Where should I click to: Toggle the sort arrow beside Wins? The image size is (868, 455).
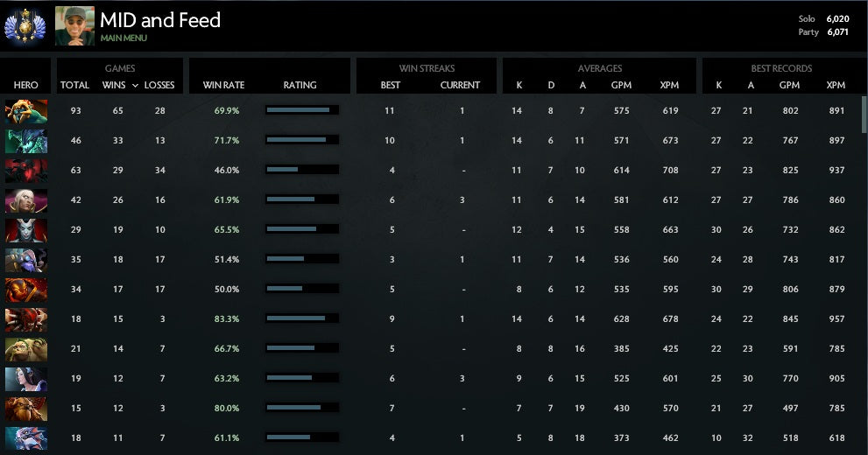pyautogui.click(x=135, y=86)
